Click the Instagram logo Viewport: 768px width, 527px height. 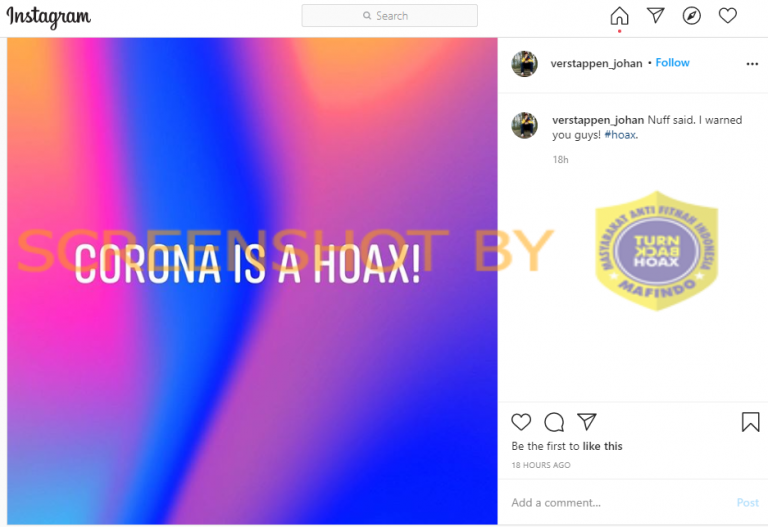tap(48, 17)
